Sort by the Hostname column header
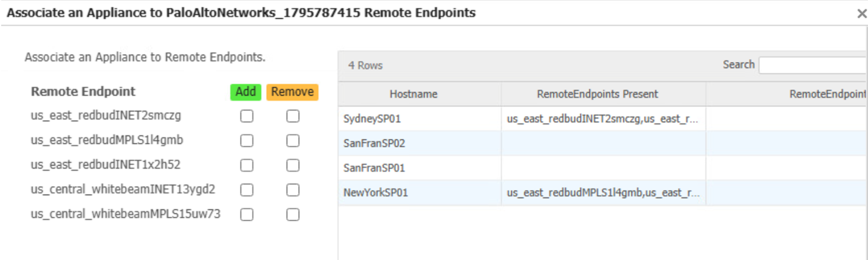868x260 pixels. tap(413, 94)
